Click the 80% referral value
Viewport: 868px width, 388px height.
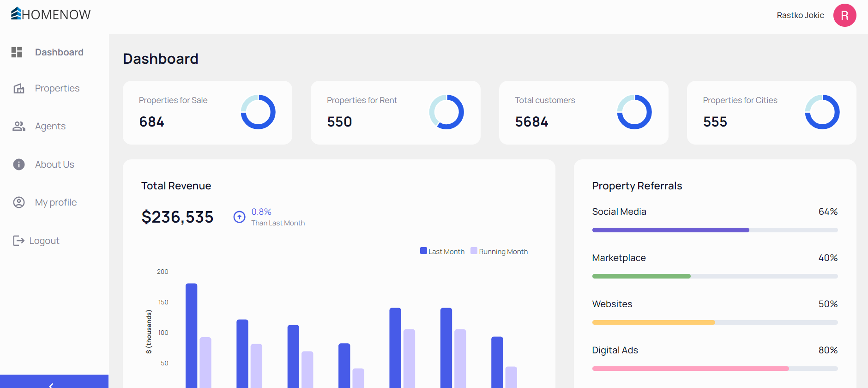click(828, 350)
